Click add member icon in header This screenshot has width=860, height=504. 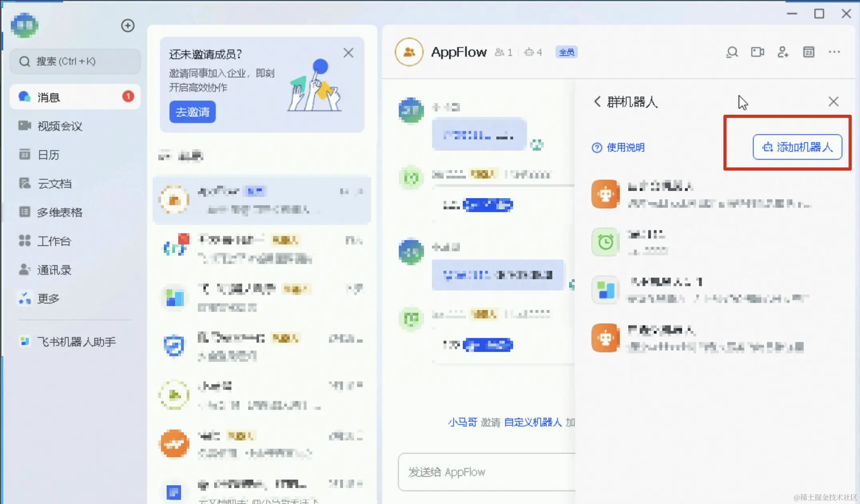[x=782, y=52]
